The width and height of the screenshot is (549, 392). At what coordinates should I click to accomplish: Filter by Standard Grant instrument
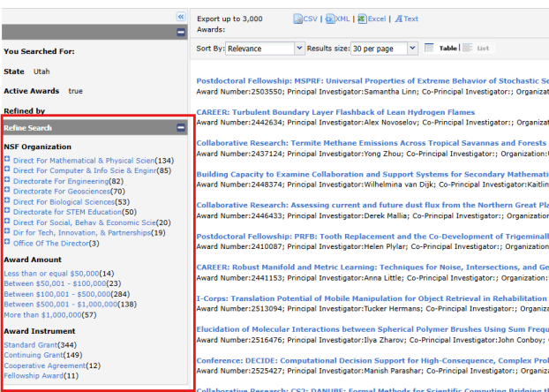(x=31, y=344)
